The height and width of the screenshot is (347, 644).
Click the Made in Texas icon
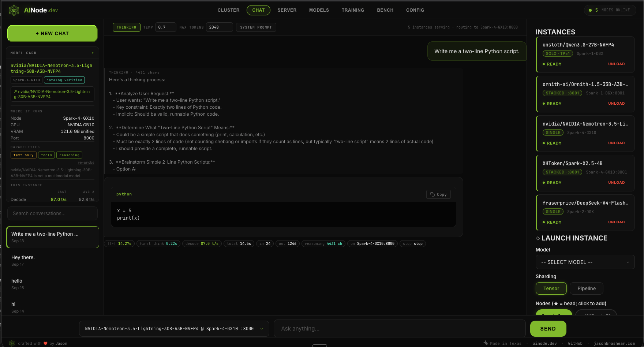[486, 343]
